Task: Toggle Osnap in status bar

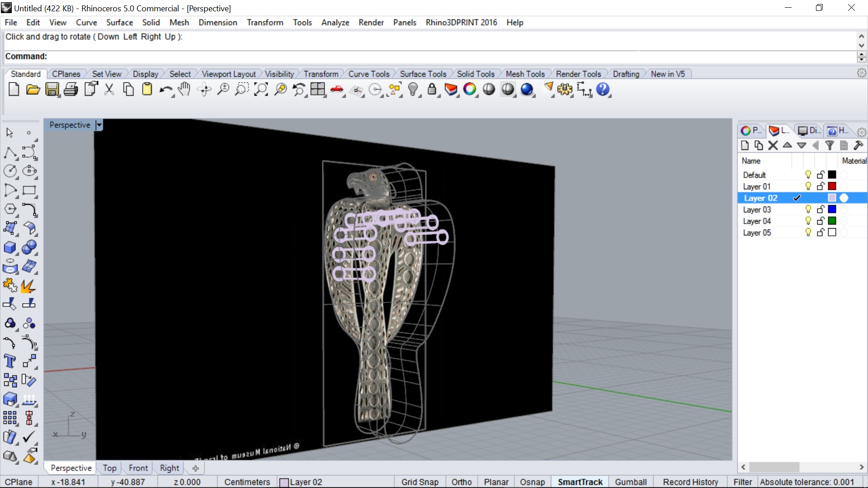Action: 532,482
